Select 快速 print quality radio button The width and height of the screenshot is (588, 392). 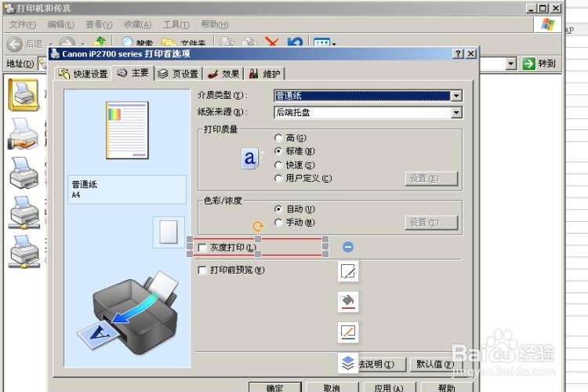278,165
